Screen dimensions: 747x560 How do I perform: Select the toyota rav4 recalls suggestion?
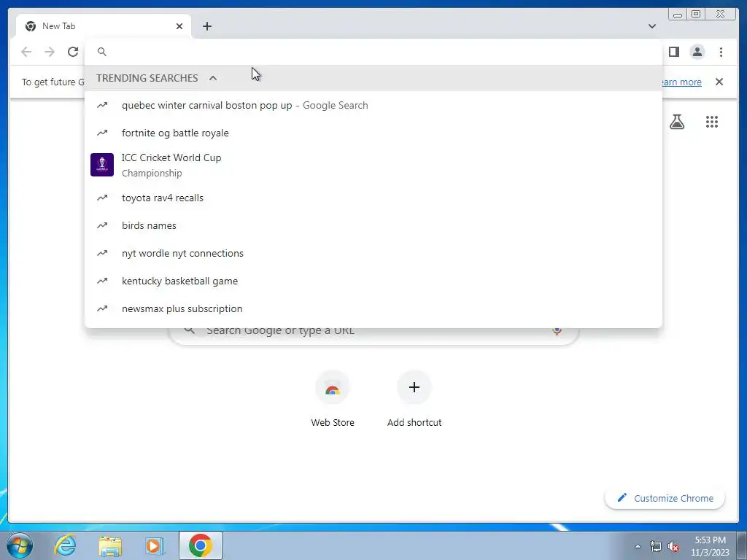click(373, 198)
